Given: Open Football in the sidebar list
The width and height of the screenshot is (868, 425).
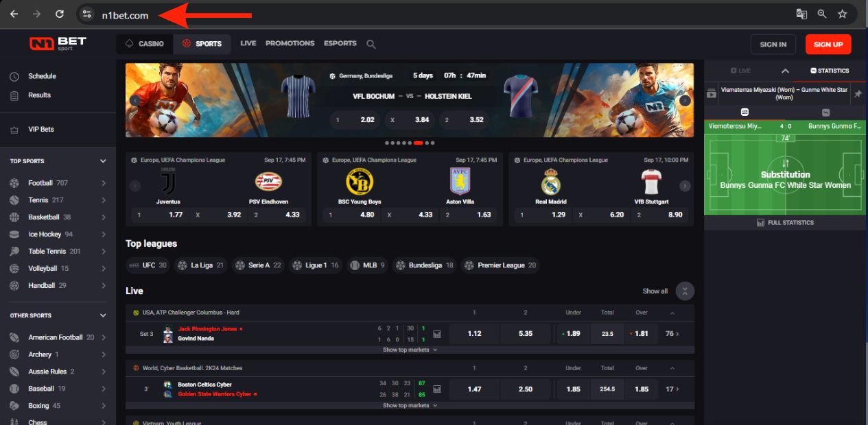Looking at the screenshot, I should (58, 183).
